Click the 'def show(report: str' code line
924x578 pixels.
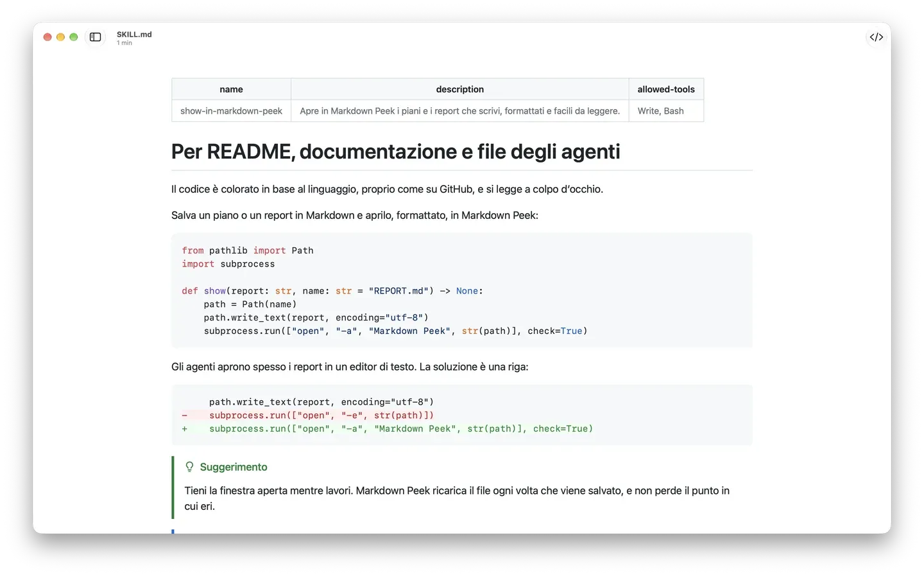(332, 291)
